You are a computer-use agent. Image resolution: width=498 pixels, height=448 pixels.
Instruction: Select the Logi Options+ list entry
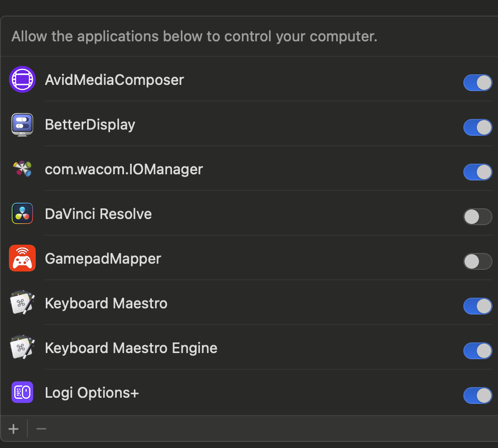point(249,392)
